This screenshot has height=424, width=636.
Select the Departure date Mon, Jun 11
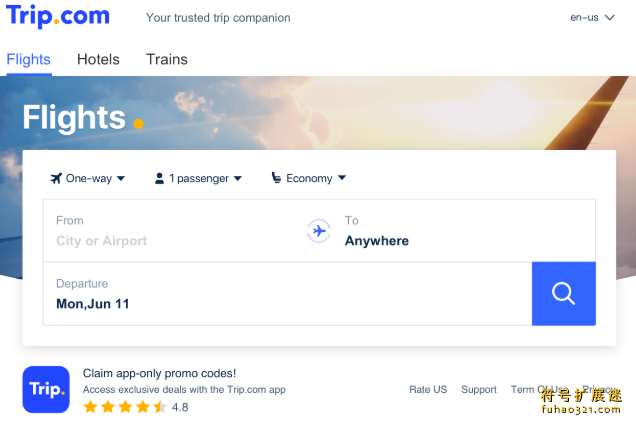(x=288, y=294)
